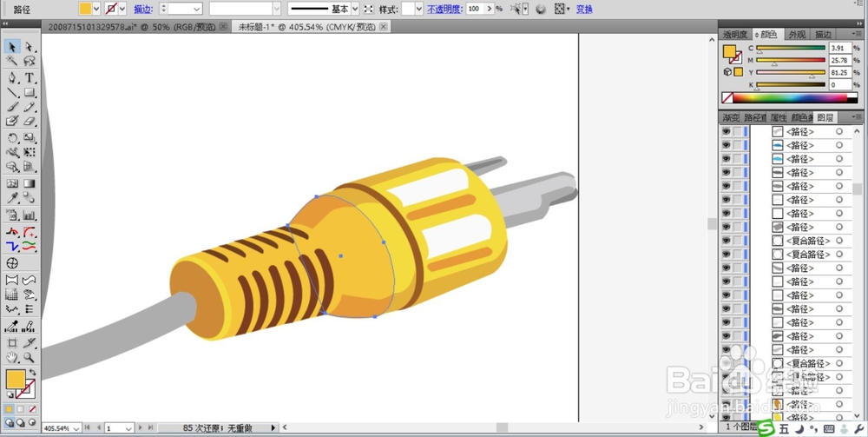The image size is (868, 437).
Task: Toggle visibility of the first <路径> layer
Action: tap(726, 132)
